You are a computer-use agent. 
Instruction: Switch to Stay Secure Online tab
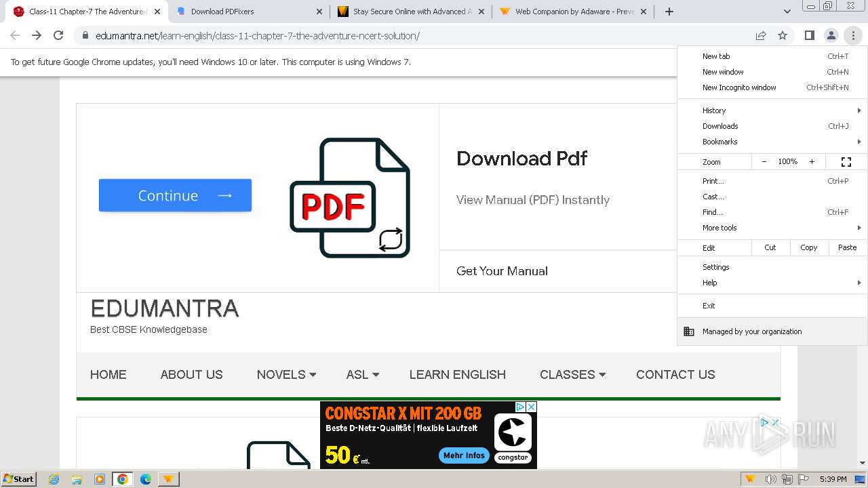411,12
